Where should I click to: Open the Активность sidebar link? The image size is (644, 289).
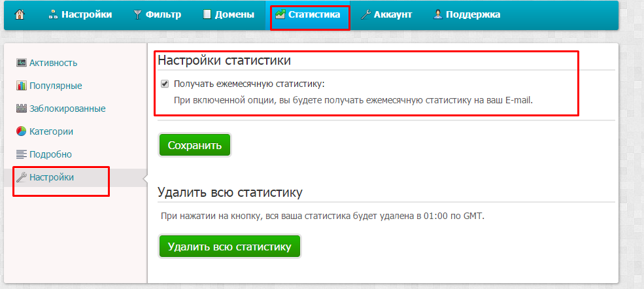click(54, 63)
